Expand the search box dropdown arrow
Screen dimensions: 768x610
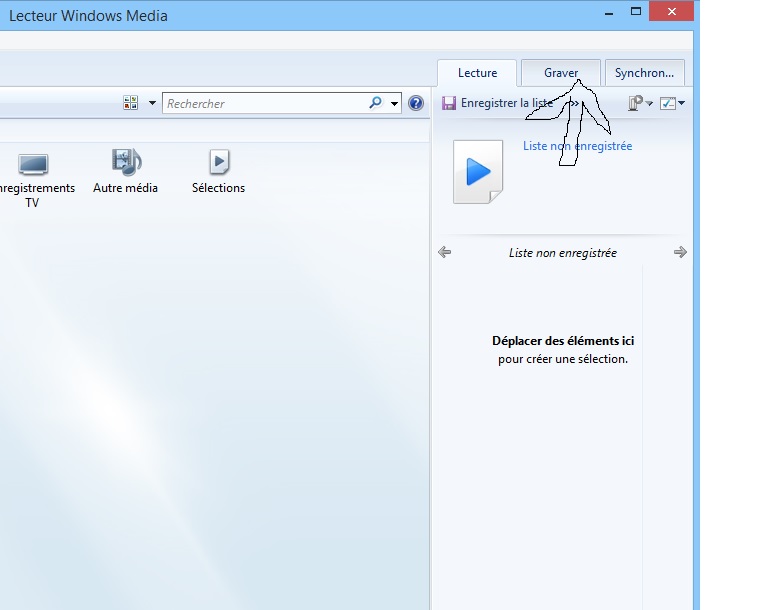click(394, 103)
